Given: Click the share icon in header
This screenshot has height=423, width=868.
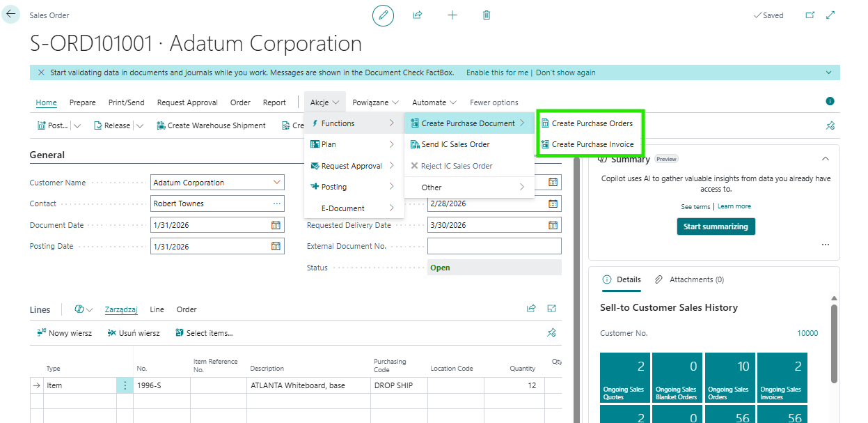Looking at the screenshot, I should pos(418,15).
